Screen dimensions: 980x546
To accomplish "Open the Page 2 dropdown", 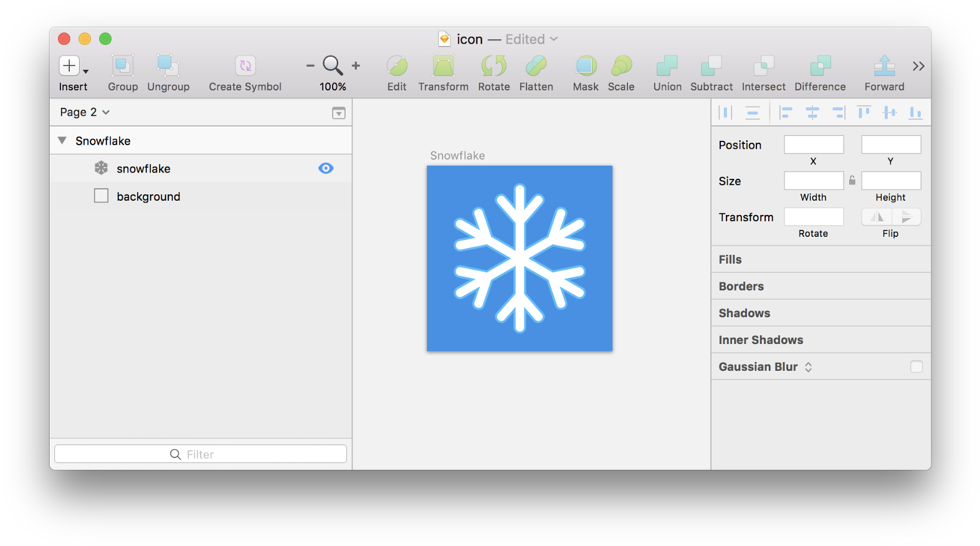I will pos(85,112).
